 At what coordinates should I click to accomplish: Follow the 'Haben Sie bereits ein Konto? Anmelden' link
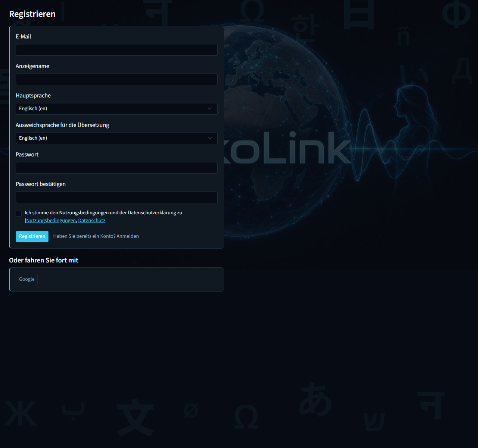pos(96,236)
